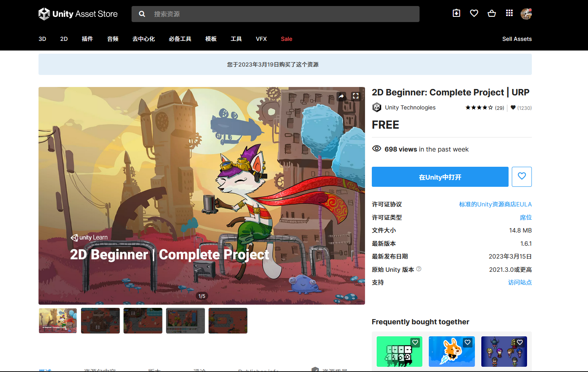Open the green pixel character asset card
The image size is (588, 372).
399,352
